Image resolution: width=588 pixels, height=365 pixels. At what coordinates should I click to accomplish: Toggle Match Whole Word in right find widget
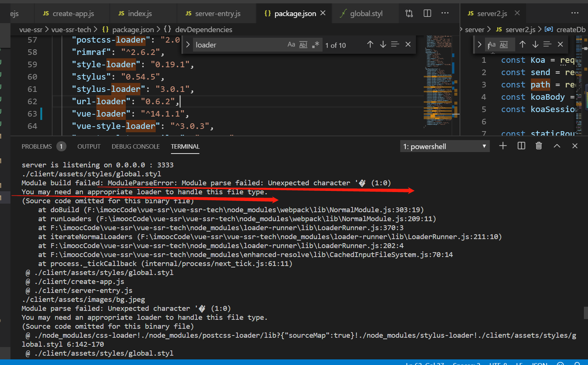504,45
